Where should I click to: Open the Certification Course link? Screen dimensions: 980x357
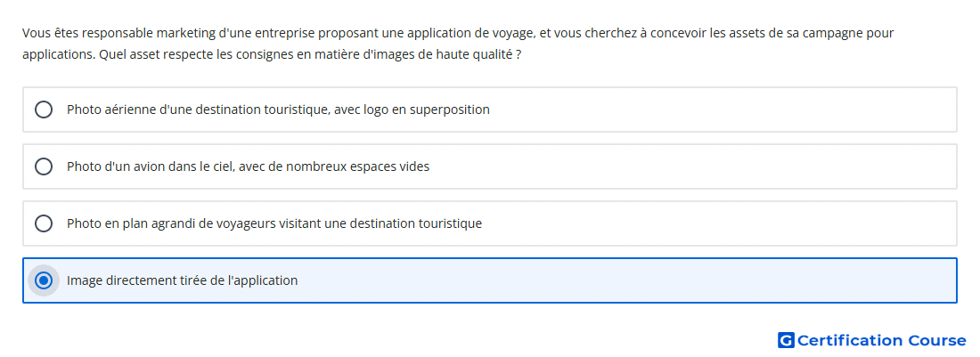872,340
